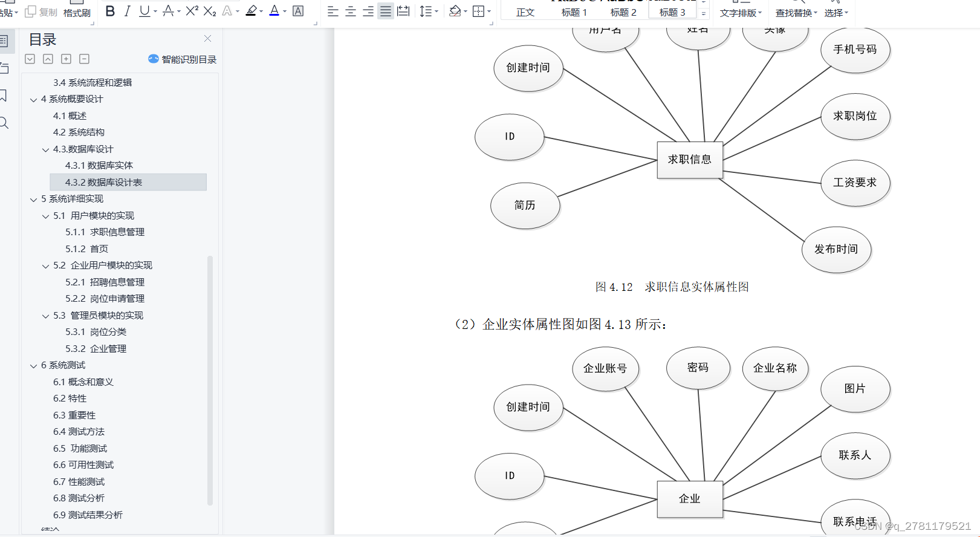Screen dimensions: 980x537
Task: Open 文字排版 menu
Action: (741, 13)
